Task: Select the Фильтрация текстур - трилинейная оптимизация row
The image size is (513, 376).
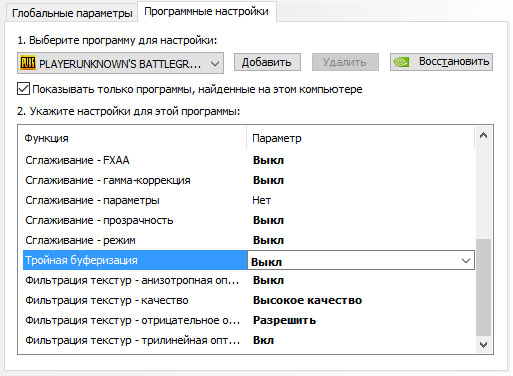Action: (x=249, y=340)
